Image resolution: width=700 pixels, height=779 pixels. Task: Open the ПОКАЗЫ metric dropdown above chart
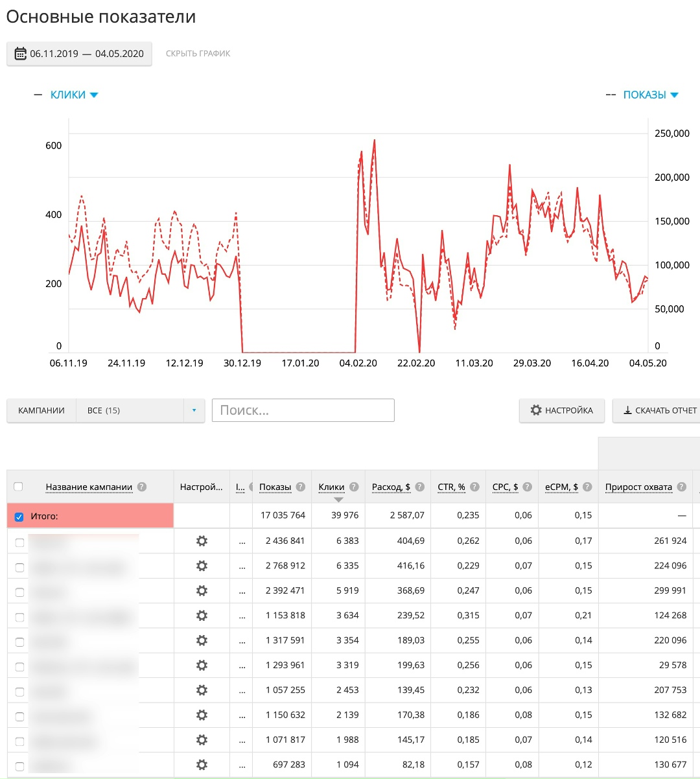(x=650, y=95)
